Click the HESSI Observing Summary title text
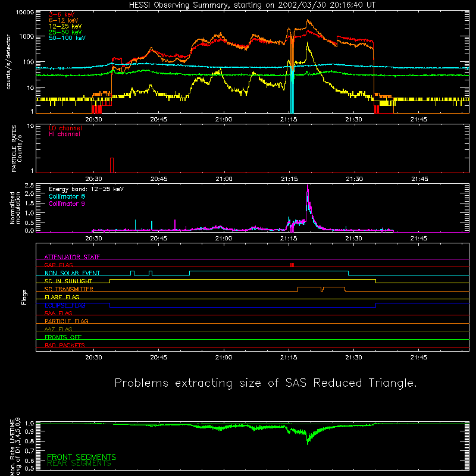 coord(252,5)
